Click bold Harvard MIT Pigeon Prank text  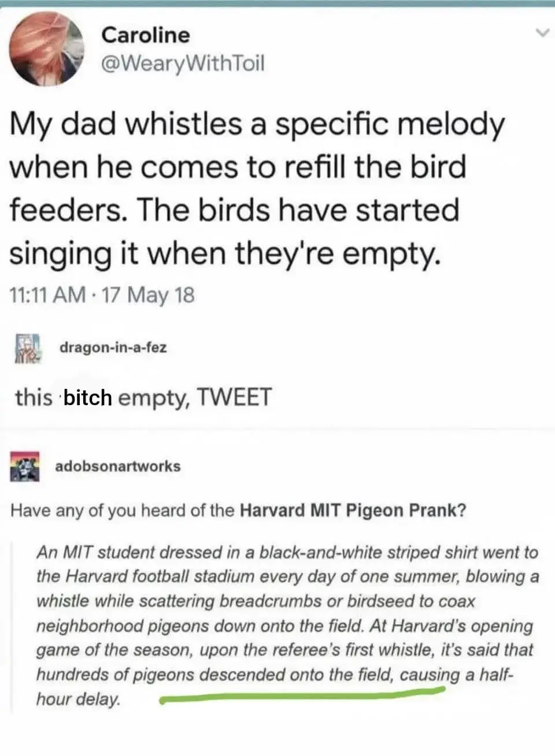[x=353, y=512]
